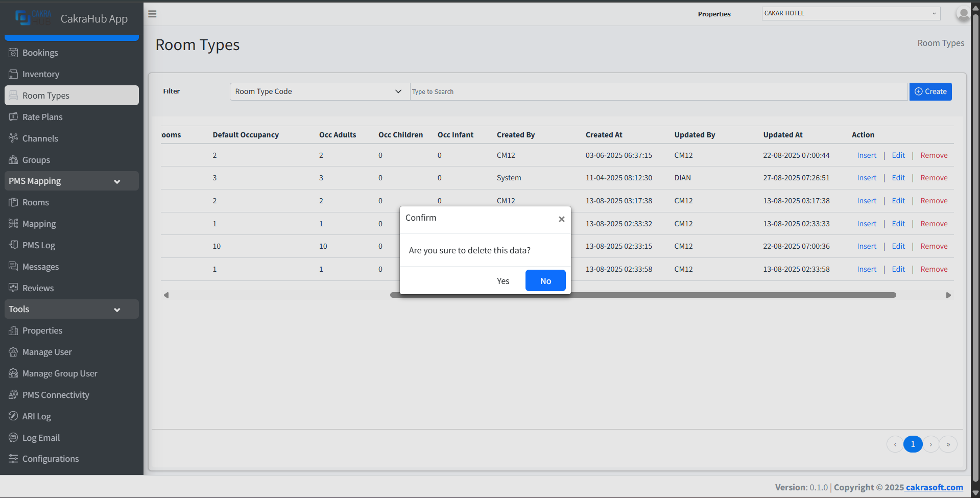
Task: Click the hamburger menu icon
Action: pyautogui.click(x=152, y=14)
